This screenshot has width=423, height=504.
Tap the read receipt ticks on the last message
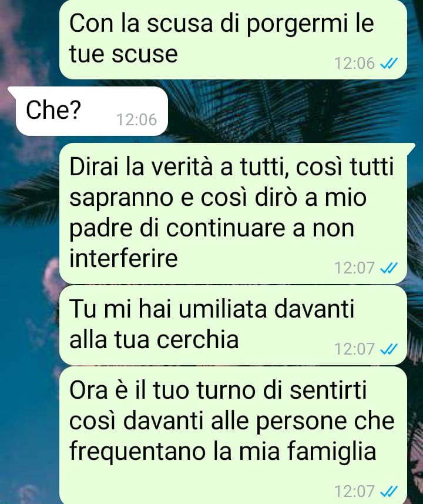[x=389, y=492]
